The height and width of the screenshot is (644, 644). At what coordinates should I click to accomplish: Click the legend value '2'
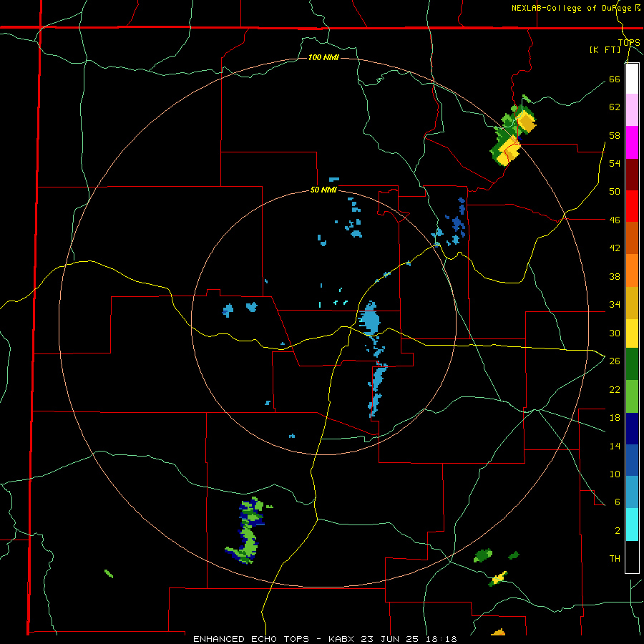pyautogui.click(x=618, y=531)
